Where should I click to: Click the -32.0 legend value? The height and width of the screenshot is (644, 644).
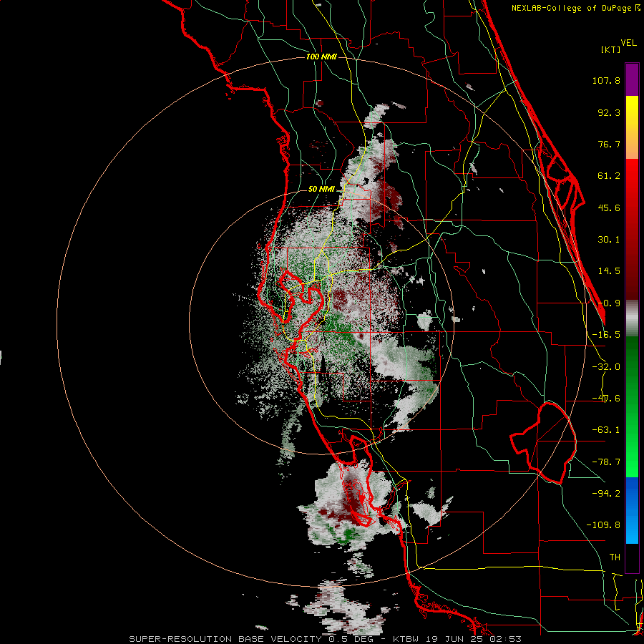(x=606, y=366)
